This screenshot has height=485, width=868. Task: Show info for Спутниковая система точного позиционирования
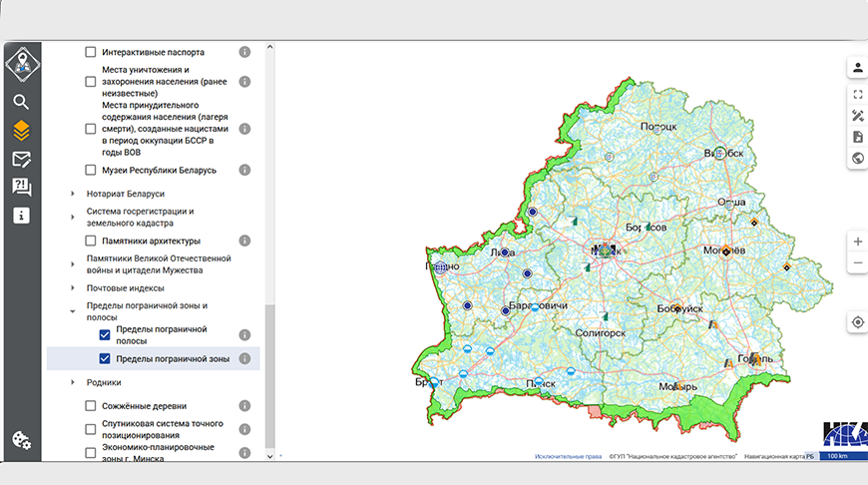point(244,430)
